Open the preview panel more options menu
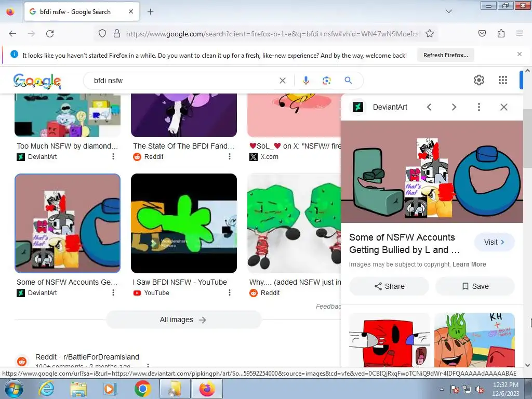The image size is (532, 399). click(478, 107)
